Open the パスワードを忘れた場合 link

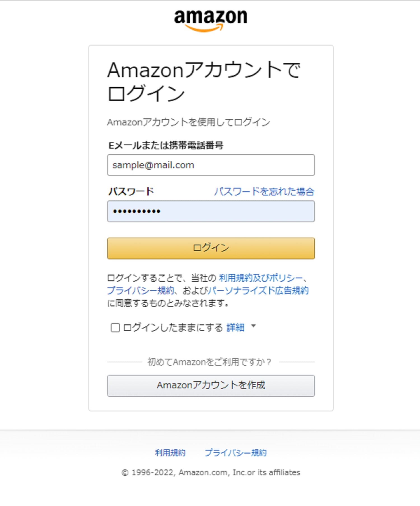(x=264, y=192)
